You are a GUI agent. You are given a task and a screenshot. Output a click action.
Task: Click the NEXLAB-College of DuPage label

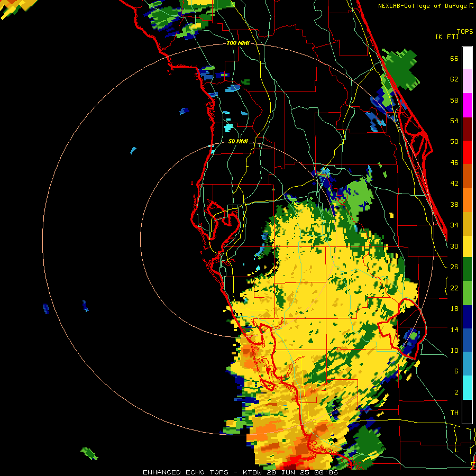(x=425, y=6)
